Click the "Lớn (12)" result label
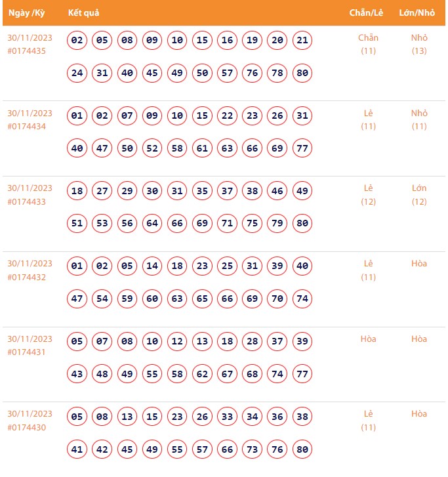The width and height of the screenshot is (448, 477). tap(419, 195)
